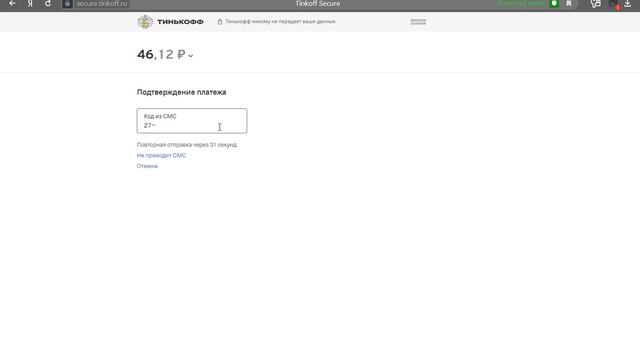This screenshot has width=640, height=360.
Task: Select the secure.tinkoff.ru address text
Action: (x=102, y=4)
